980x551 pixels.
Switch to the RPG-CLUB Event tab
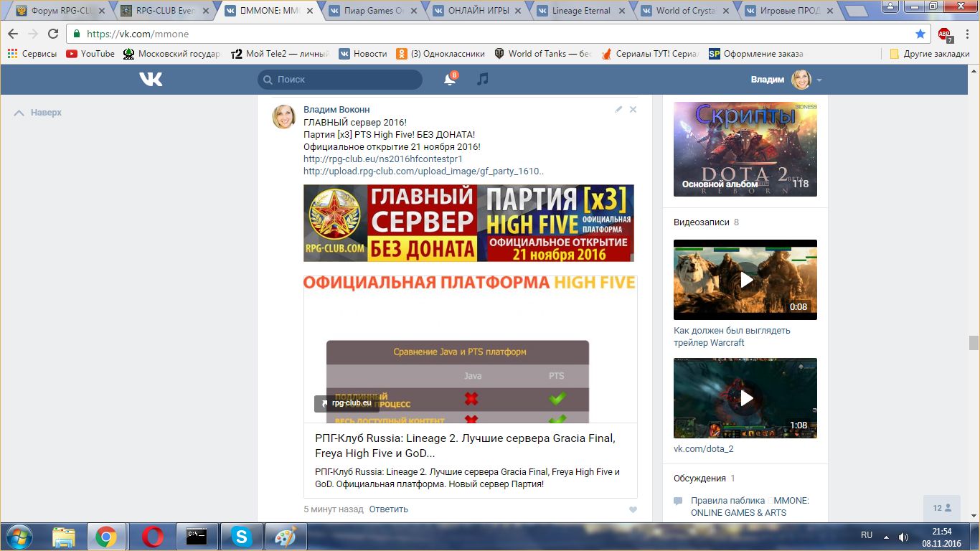click(166, 11)
